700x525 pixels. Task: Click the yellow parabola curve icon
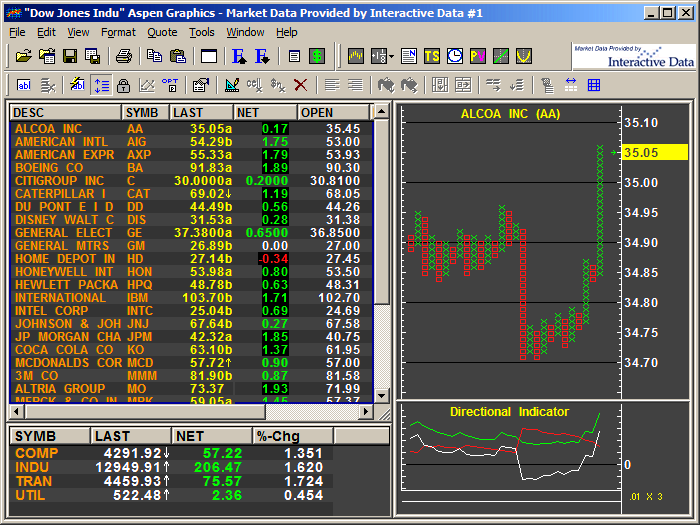tap(524, 56)
